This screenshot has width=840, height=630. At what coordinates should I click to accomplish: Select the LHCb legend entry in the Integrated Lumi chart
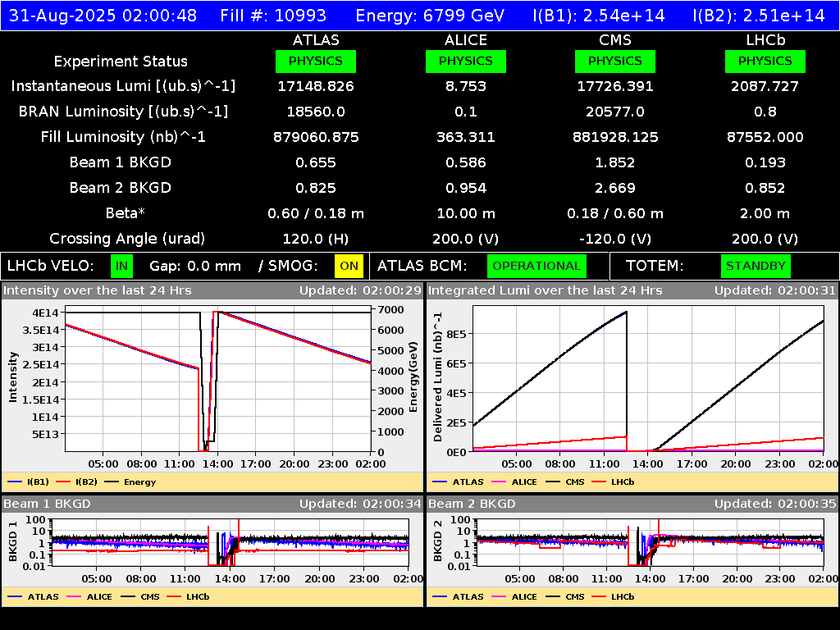pyautogui.click(x=613, y=482)
